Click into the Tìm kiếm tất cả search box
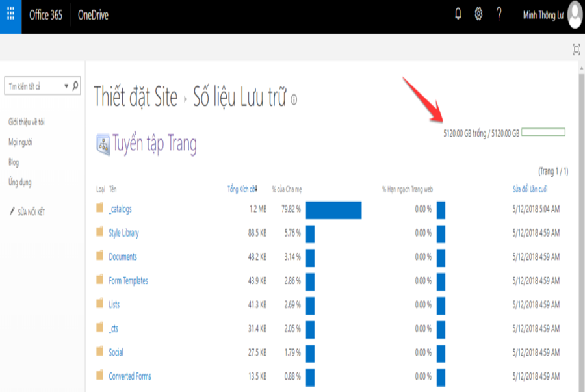585x392 pixels. click(32, 86)
